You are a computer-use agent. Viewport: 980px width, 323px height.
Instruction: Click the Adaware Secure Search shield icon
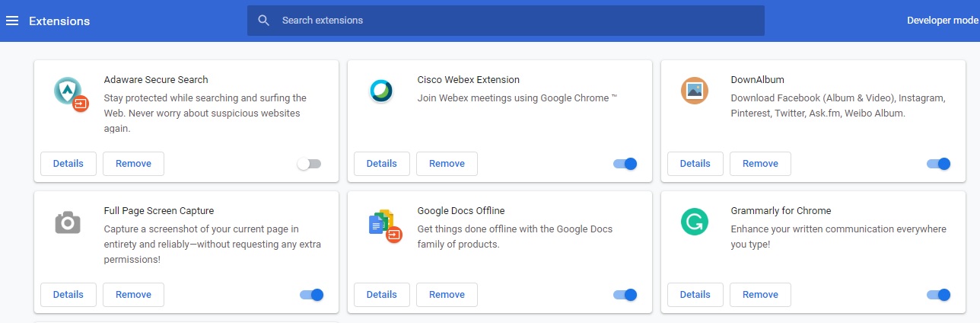[x=68, y=91]
